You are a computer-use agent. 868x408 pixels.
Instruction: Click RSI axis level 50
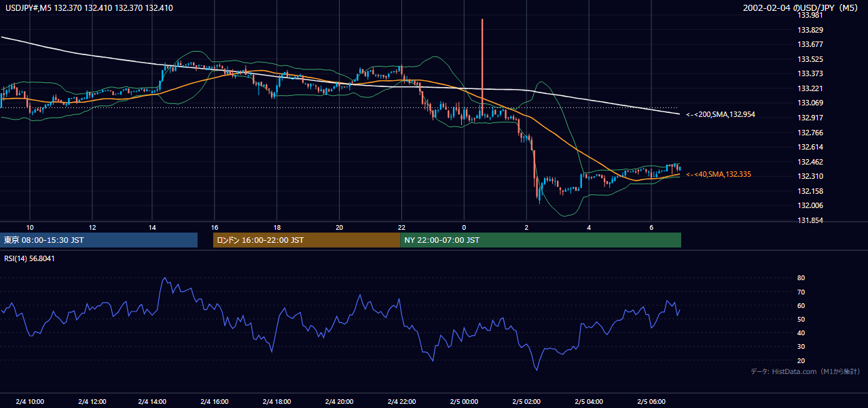[801, 319]
